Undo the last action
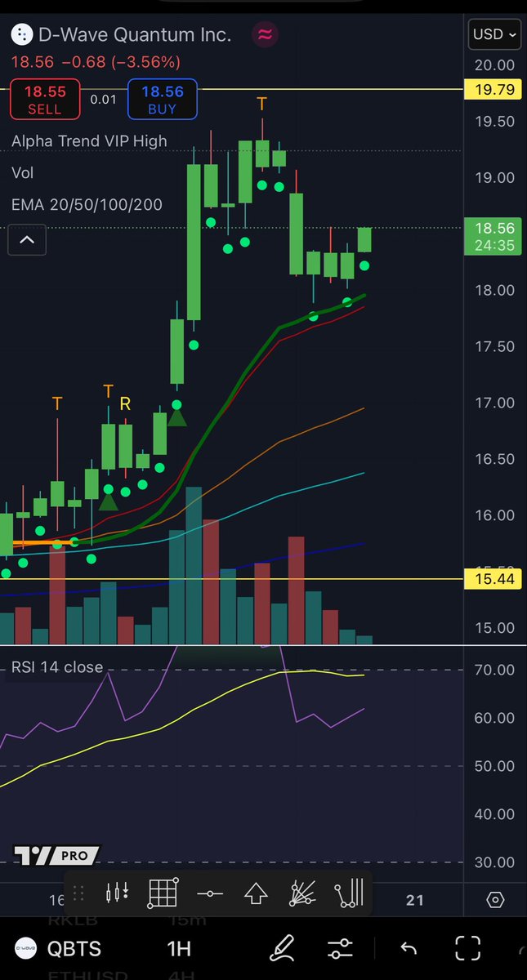The width and height of the screenshot is (527, 980). (x=409, y=948)
